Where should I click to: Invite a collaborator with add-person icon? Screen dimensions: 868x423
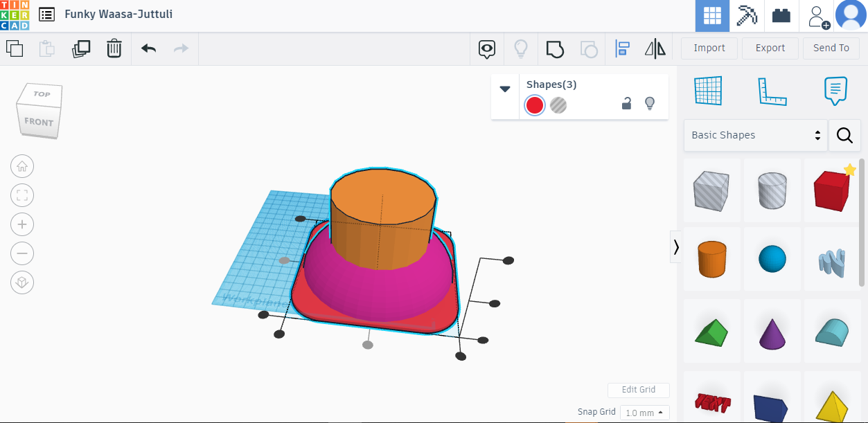[x=818, y=16]
